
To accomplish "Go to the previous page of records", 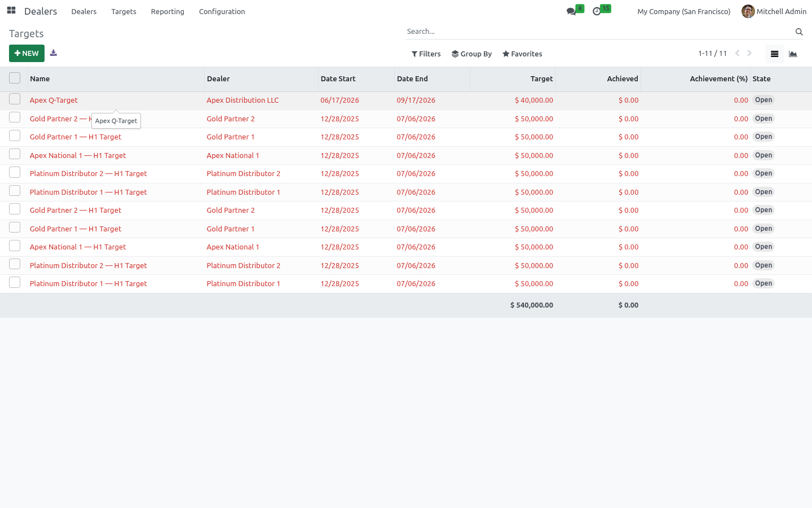I will (x=737, y=53).
